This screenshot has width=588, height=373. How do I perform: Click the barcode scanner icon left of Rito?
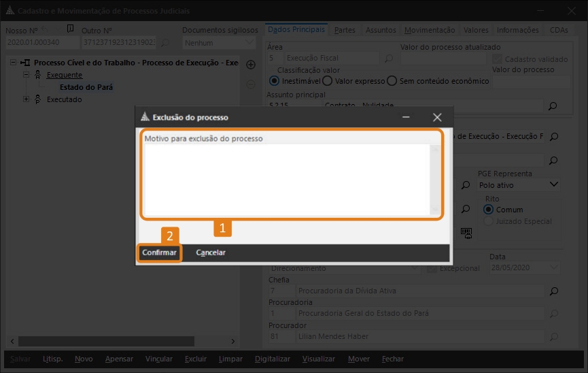tap(466, 233)
